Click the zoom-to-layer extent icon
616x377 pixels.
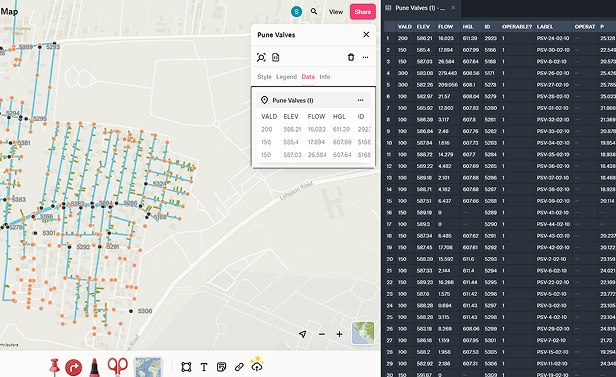click(261, 57)
